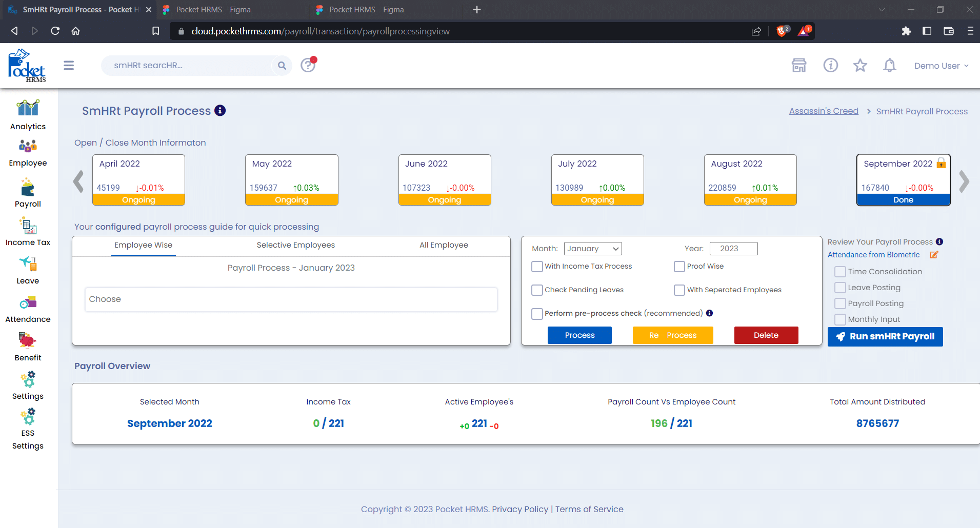Screen dimensions: 980x528
Task: Enable With Income Tax Process checkbox
Action: point(537,267)
